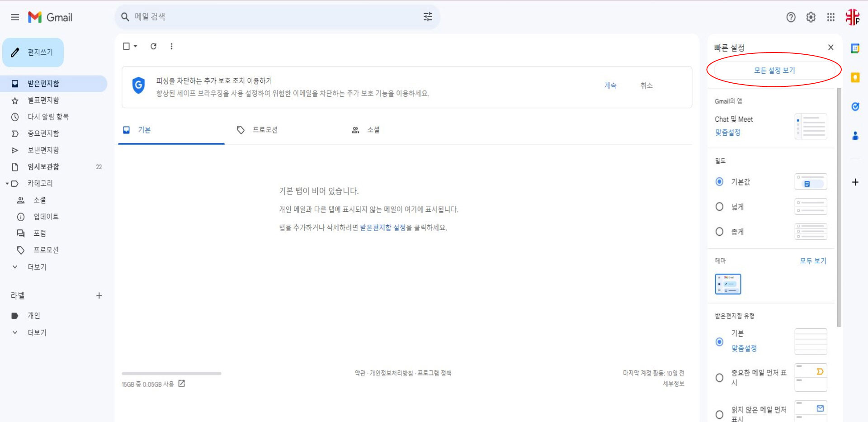The height and width of the screenshot is (422, 868).
Task: Open the main menu hamburger icon
Action: pos(15,17)
